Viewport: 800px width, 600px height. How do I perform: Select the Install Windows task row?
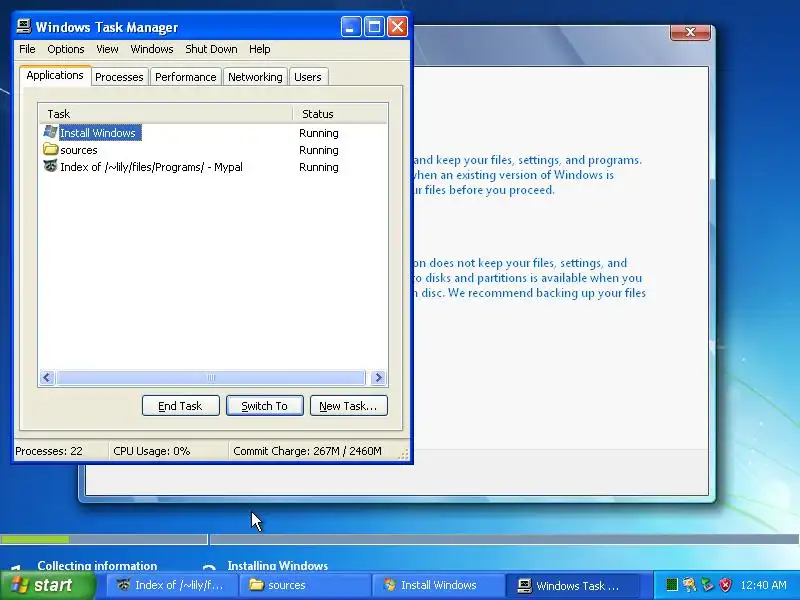click(x=213, y=133)
